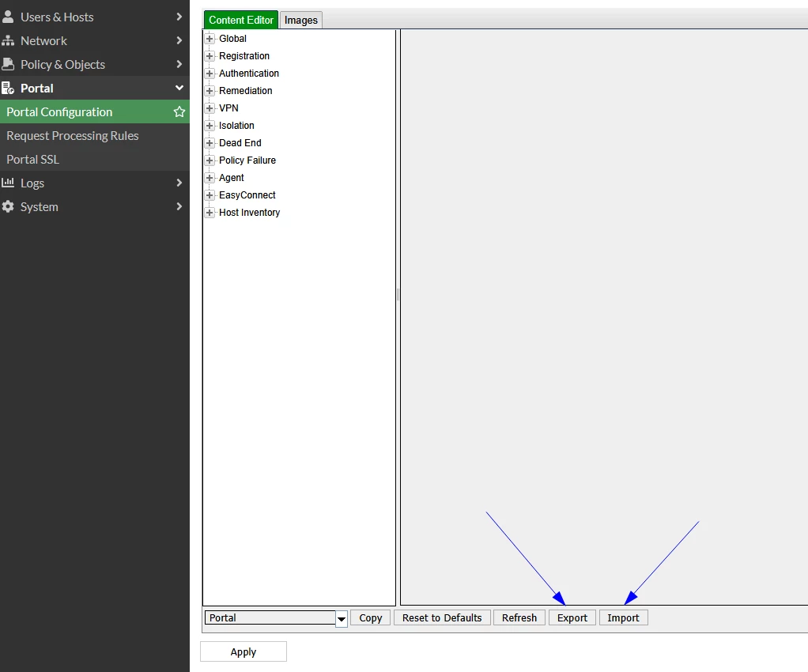Expand the Registration tree node
The width and height of the screenshot is (808, 672).
coord(210,56)
